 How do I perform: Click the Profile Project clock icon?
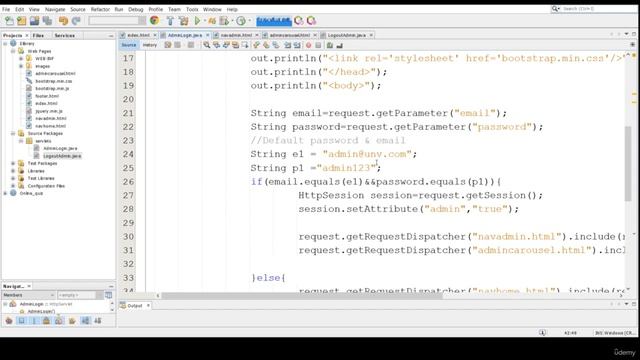(x=241, y=21)
